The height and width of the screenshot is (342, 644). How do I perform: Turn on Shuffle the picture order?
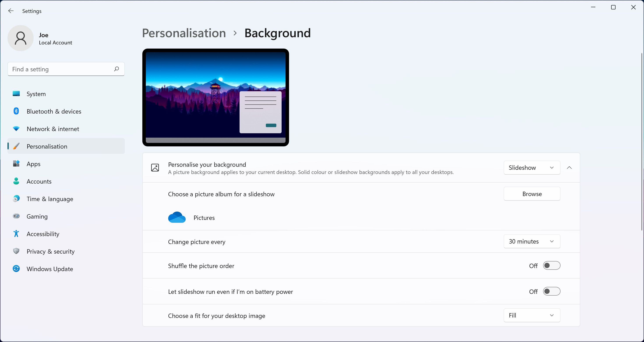552,266
